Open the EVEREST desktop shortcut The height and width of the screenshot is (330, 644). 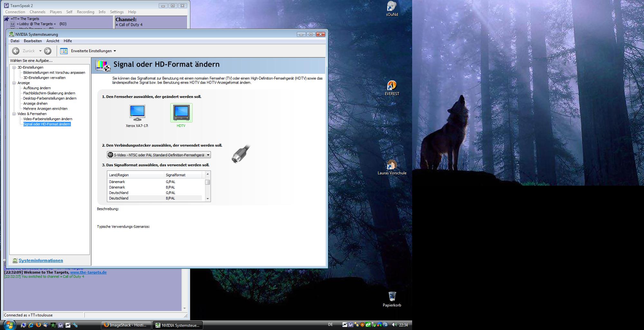pos(392,88)
